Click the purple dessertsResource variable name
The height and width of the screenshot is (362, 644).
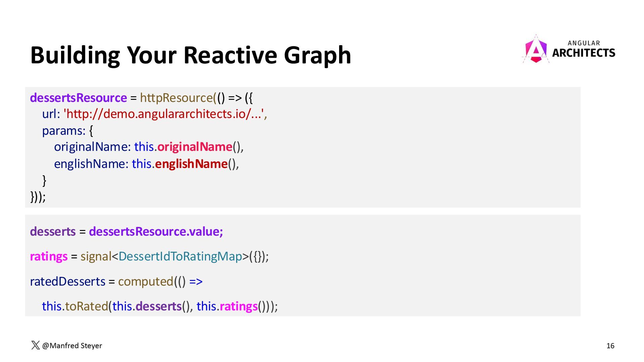78,98
